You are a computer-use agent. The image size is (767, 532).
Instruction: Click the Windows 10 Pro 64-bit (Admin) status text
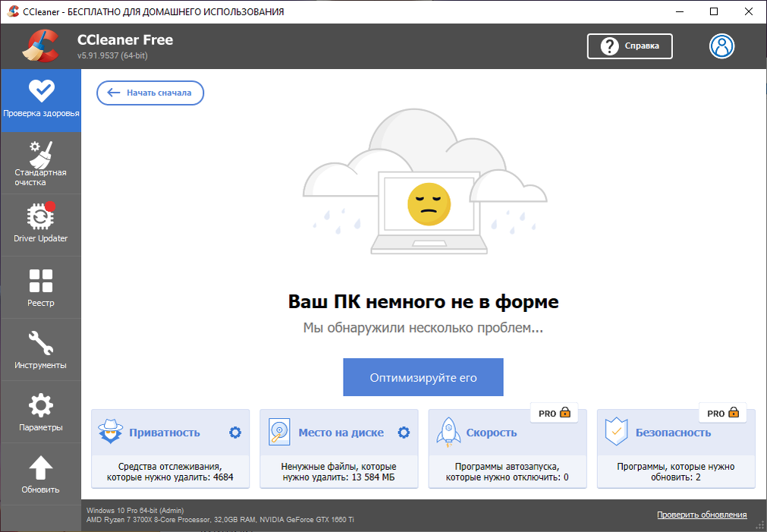[x=135, y=511]
